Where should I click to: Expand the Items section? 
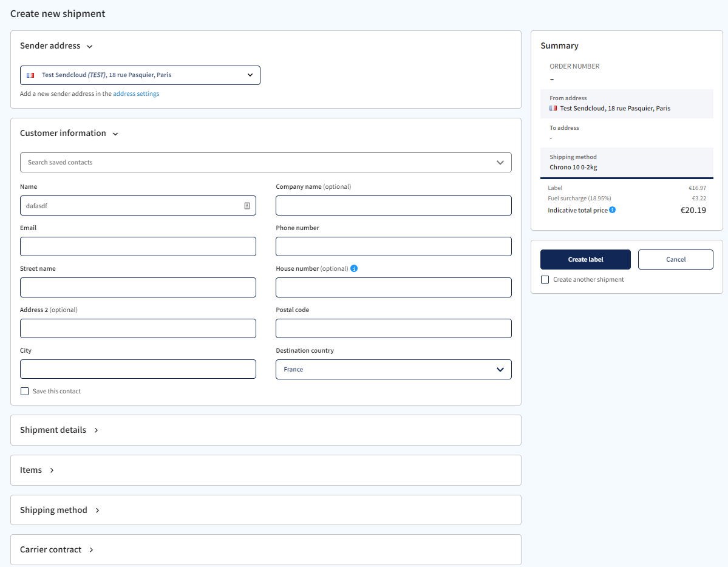click(52, 470)
